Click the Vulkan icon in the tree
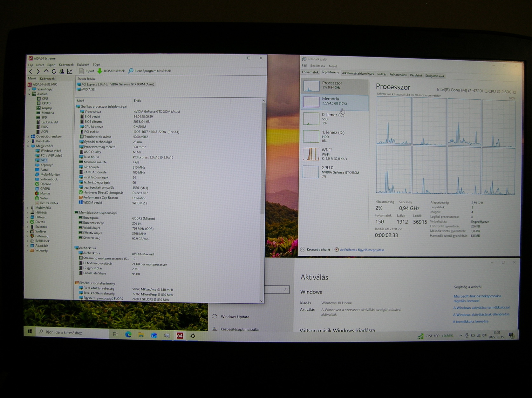Screen dimensions: 532x398 [x=37, y=198]
